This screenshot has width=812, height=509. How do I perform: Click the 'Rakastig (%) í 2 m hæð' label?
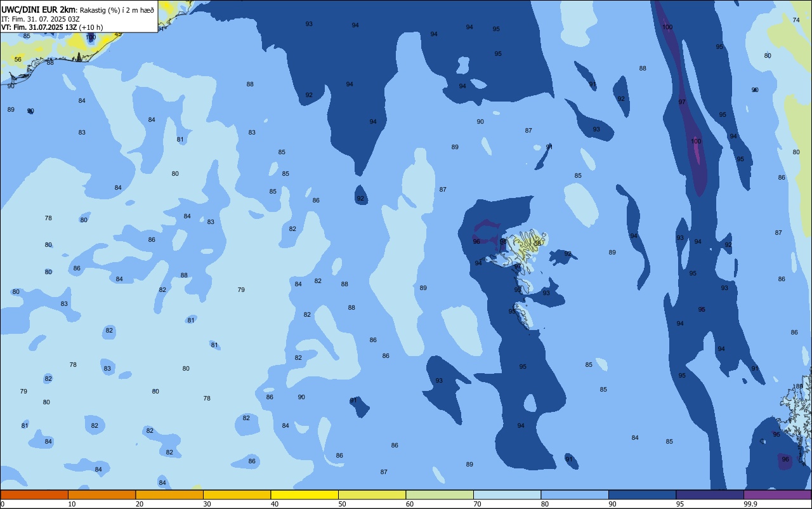point(116,10)
